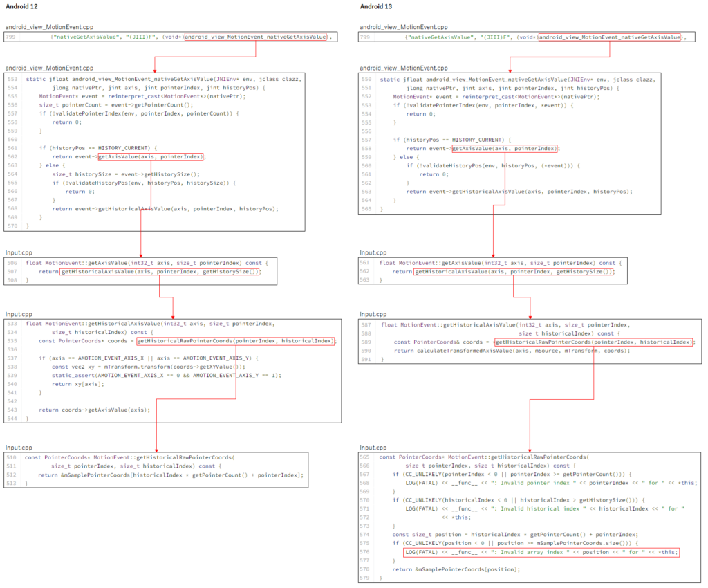The height and width of the screenshot is (588, 708).
Task: Select "jlong nativePtr, jint axis" on Android 13 line 551
Action: pos(449,88)
